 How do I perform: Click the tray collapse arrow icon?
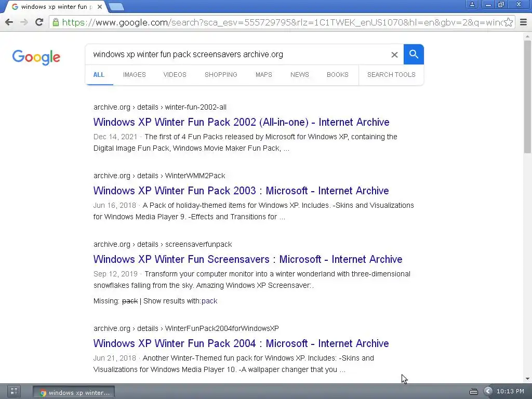pos(488,392)
